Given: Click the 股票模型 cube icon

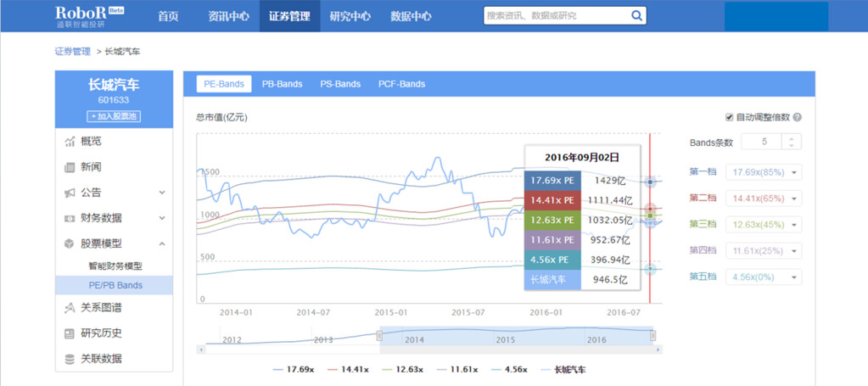Looking at the screenshot, I should (x=70, y=243).
